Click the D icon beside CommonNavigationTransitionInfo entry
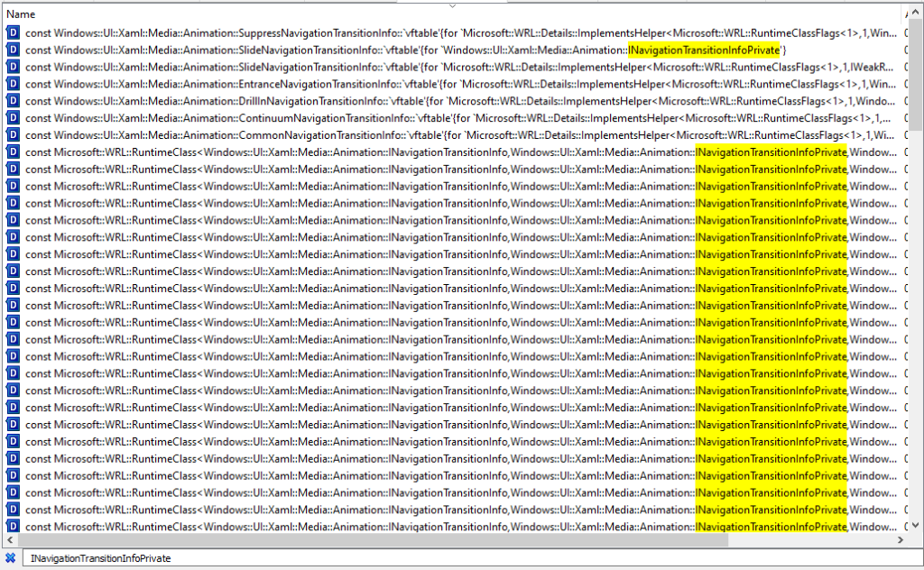Viewport: 924px width, 570px height. [14, 135]
